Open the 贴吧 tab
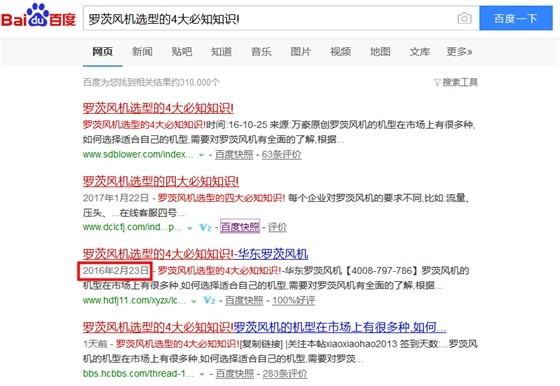 click(182, 52)
